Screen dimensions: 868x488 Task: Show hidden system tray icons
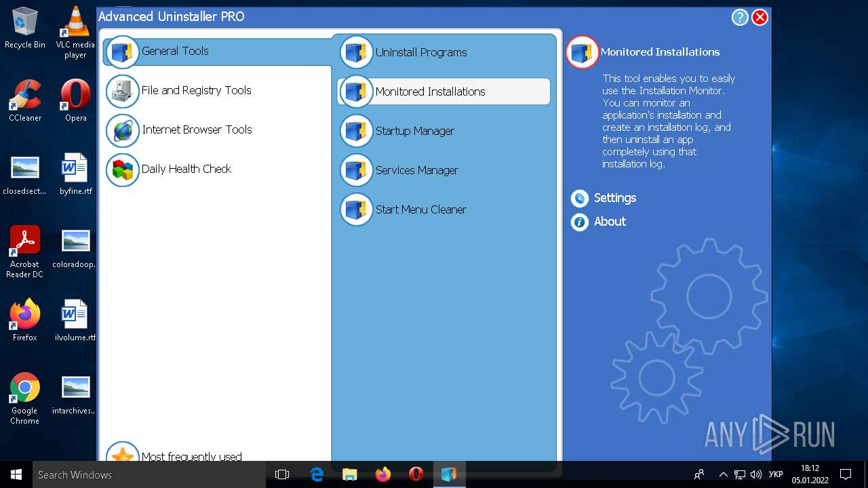[723, 474]
